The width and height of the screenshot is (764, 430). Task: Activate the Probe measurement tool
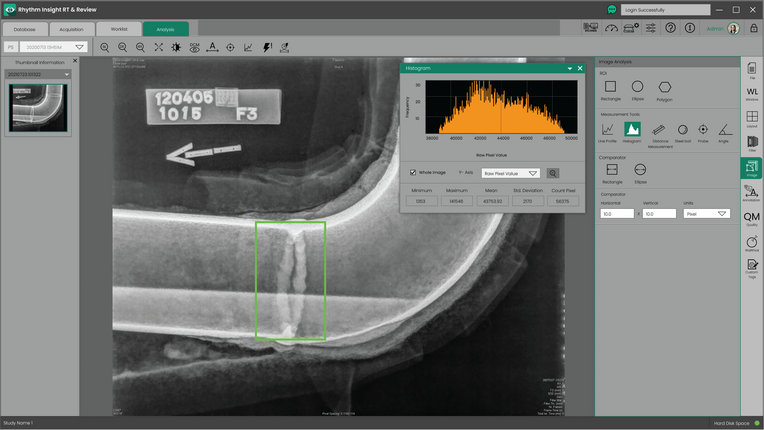point(703,133)
